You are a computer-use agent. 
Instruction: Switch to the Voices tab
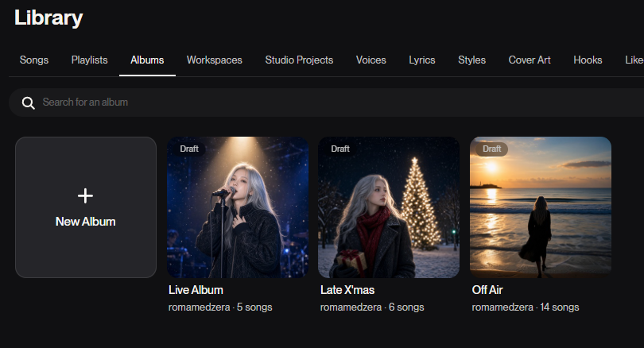370,60
